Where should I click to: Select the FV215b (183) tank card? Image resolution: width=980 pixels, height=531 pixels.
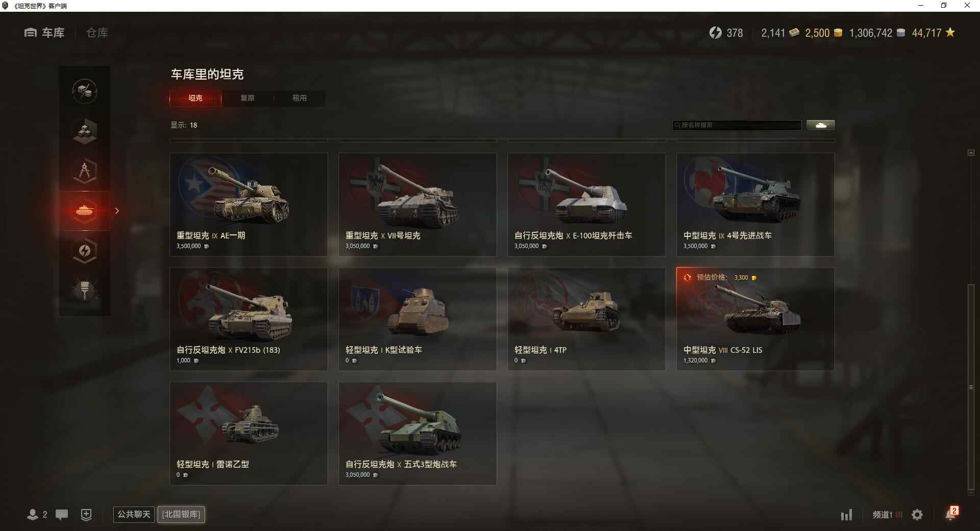[249, 319]
